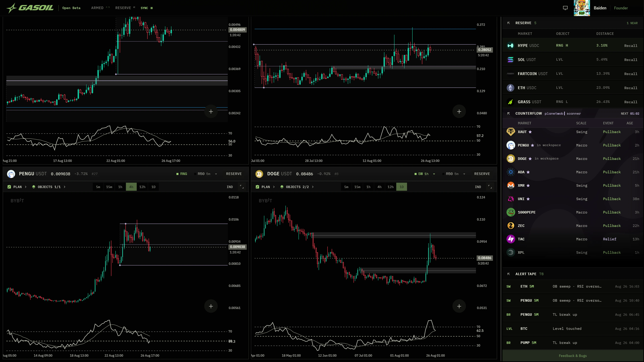Click the XMR coin icon in scanner
Viewport: 644px width, 362px height.
click(511, 185)
